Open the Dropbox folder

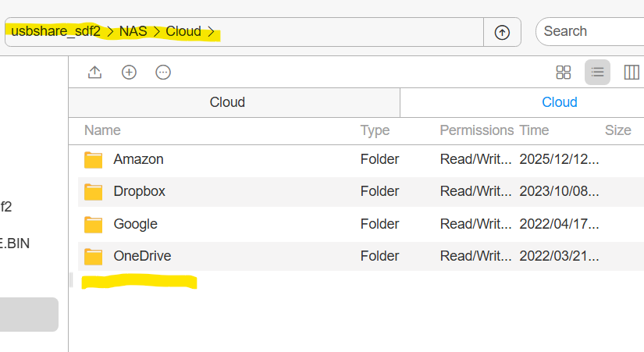[139, 191]
